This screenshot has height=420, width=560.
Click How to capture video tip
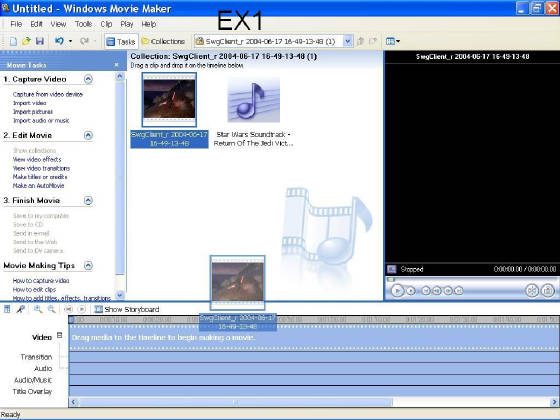tap(41, 281)
